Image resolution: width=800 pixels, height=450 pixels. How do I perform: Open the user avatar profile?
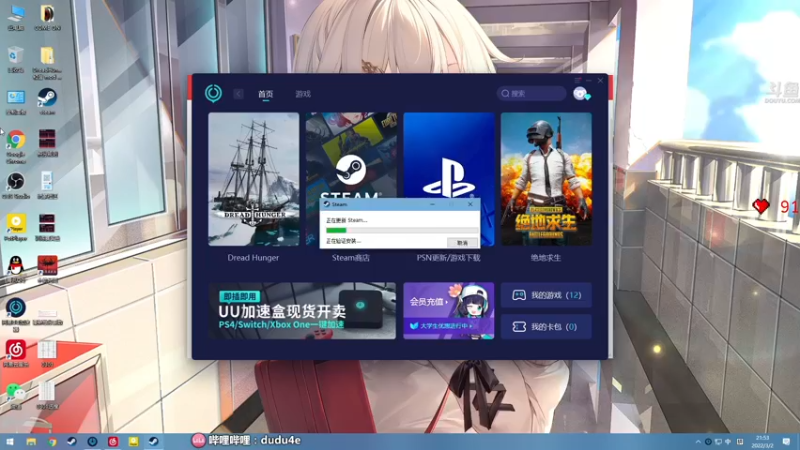[580, 93]
